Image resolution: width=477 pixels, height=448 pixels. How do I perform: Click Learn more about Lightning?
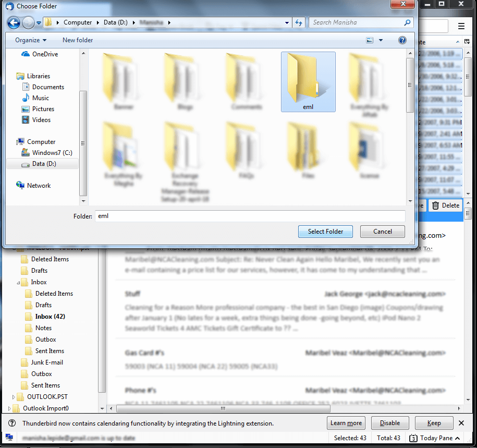(346, 423)
